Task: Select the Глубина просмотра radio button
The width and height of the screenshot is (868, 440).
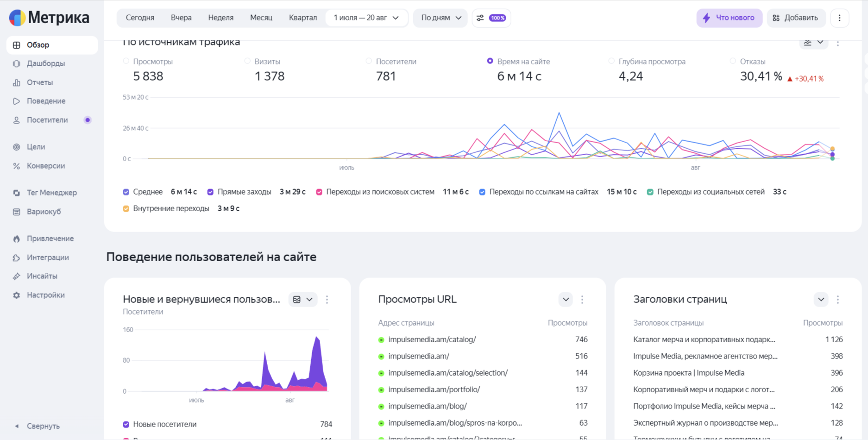Action: click(611, 61)
